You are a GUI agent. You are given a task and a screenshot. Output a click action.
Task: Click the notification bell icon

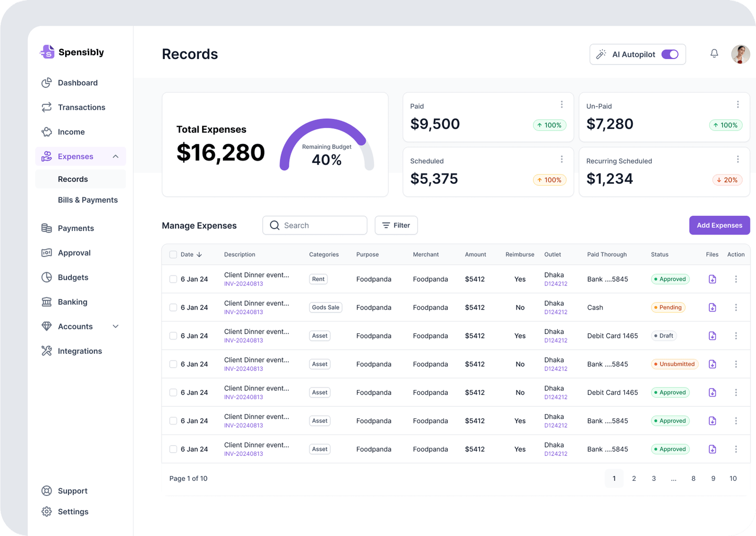tap(714, 54)
